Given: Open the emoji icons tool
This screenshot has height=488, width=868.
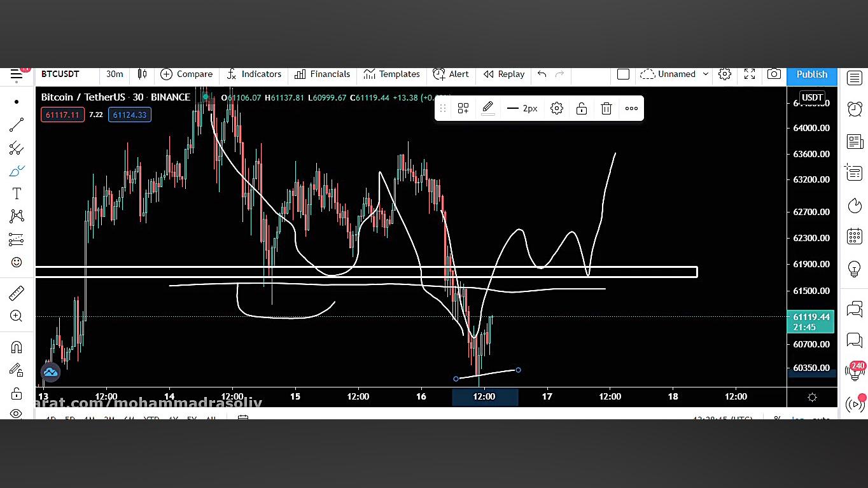Looking at the screenshot, I should 17,263.
